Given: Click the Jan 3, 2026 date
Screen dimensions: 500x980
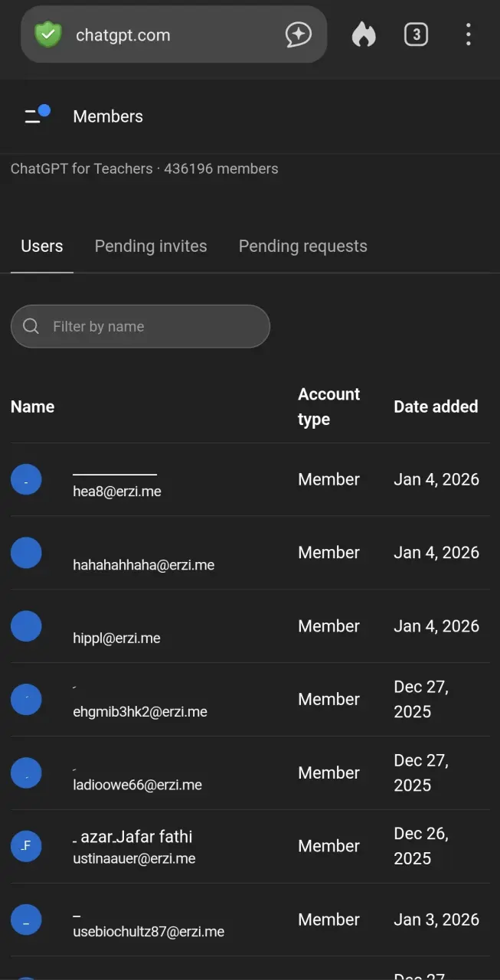Looking at the screenshot, I should coord(436,920).
